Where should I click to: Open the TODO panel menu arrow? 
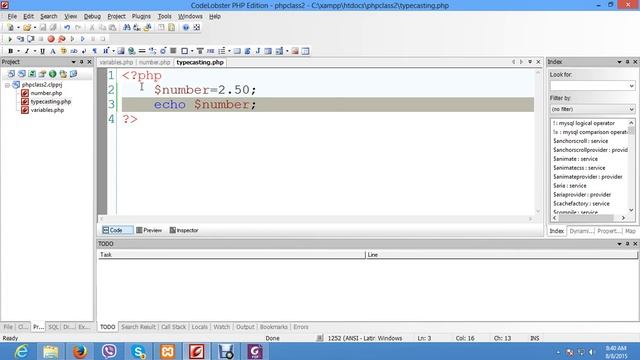click(x=619, y=244)
